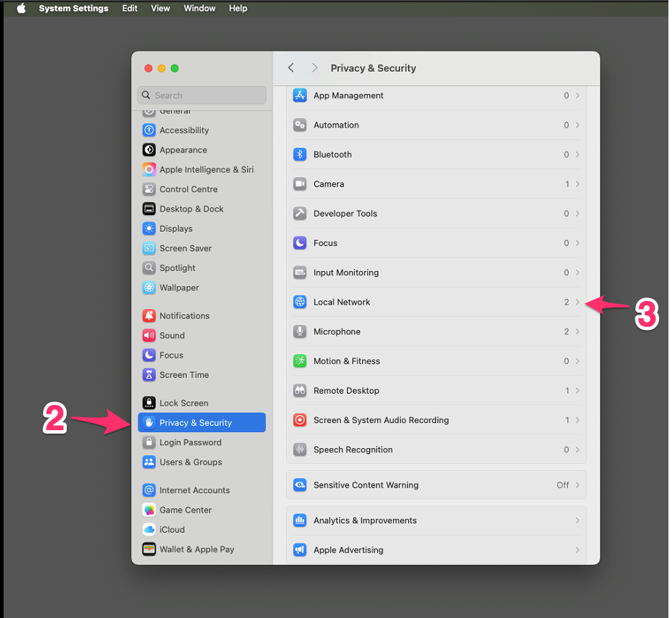This screenshot has width=672, height=618.
Task: Open the Window menu
Action: (x=199, y=8)
